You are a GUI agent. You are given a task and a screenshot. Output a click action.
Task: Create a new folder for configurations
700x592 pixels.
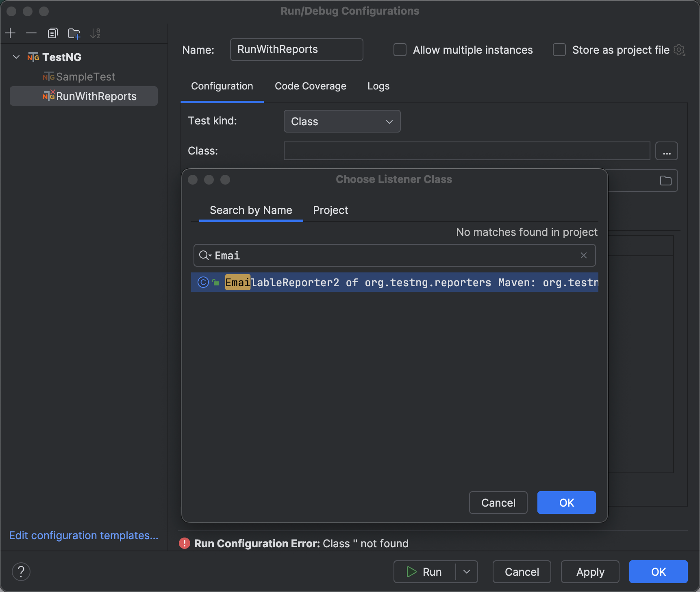click(74, 33)
